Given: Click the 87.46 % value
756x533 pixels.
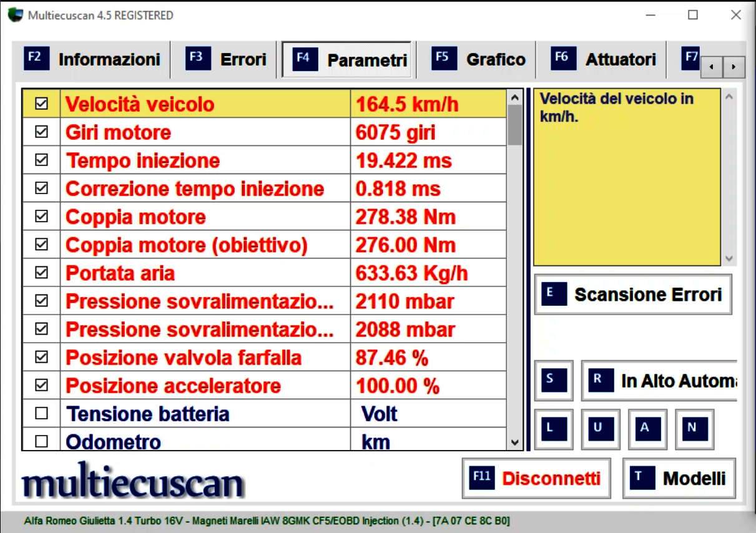Looking at the screenshot, I should [x=392, y=358].
